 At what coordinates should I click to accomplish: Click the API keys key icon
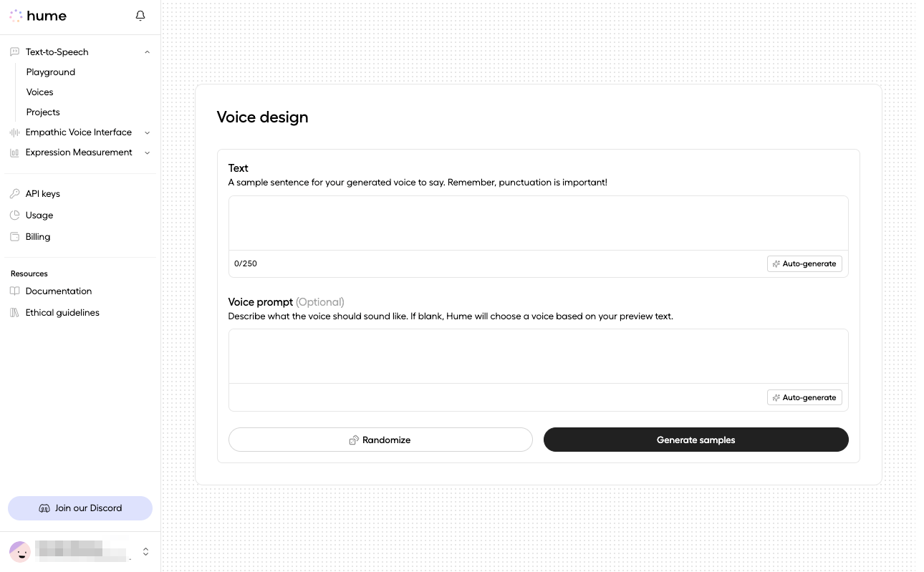tap(14, 194)
